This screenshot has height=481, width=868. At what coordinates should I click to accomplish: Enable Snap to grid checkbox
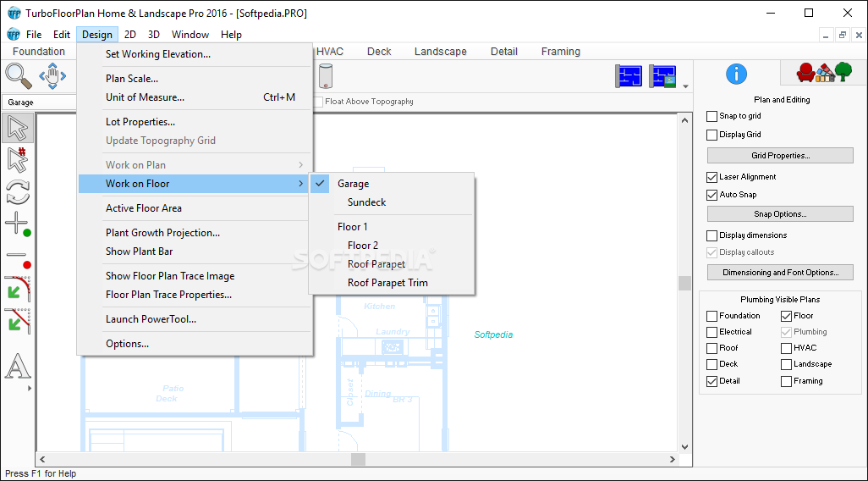tap(711, 116)
